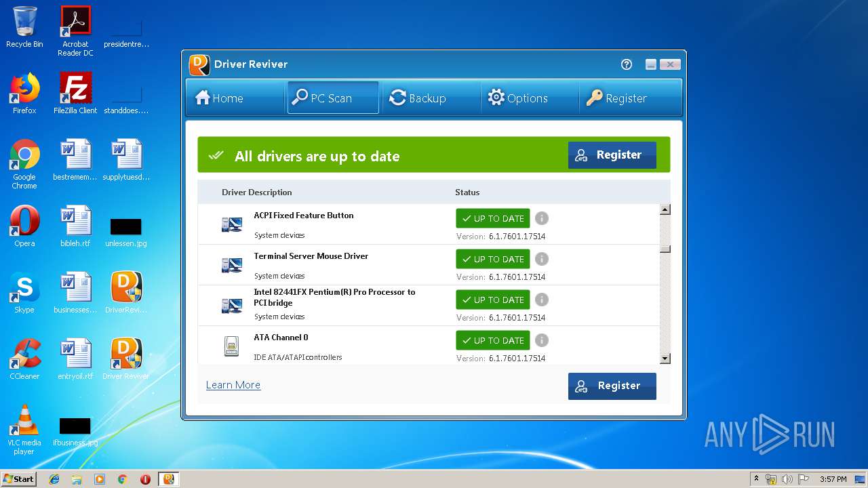Select Intel 82441FX device icon
This screenshot has height=488, width=868.
tap(232, 306)
